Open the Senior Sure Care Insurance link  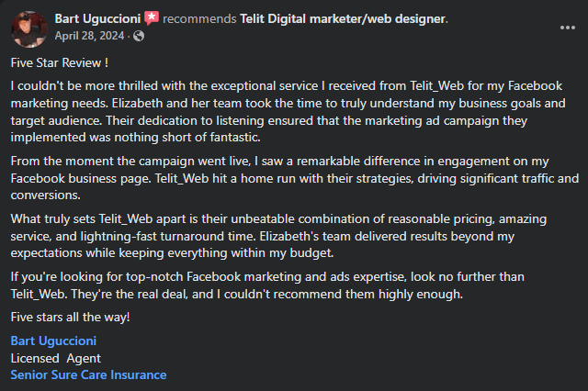pos(88,374)
